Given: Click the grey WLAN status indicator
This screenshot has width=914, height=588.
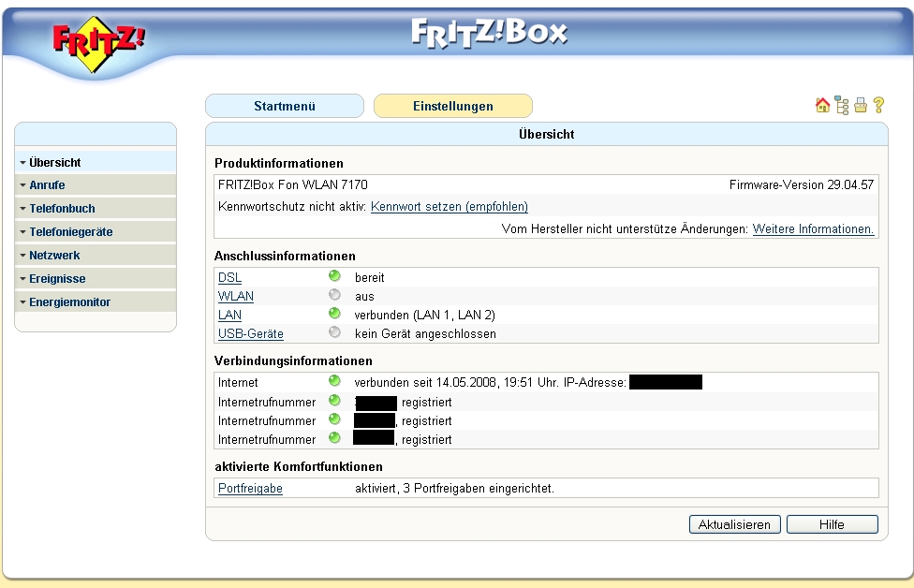Looking at the screenshot, I should coord(334,296).
